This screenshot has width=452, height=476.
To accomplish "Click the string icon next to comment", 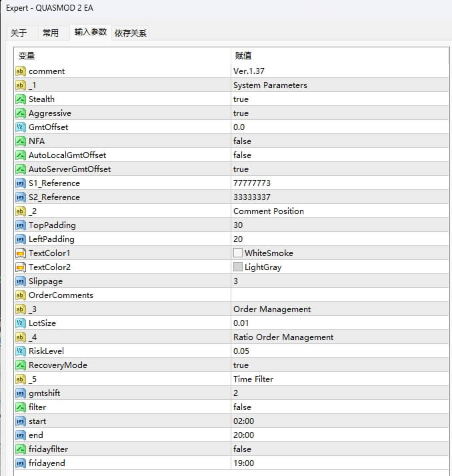I will [x=20, y=71].
